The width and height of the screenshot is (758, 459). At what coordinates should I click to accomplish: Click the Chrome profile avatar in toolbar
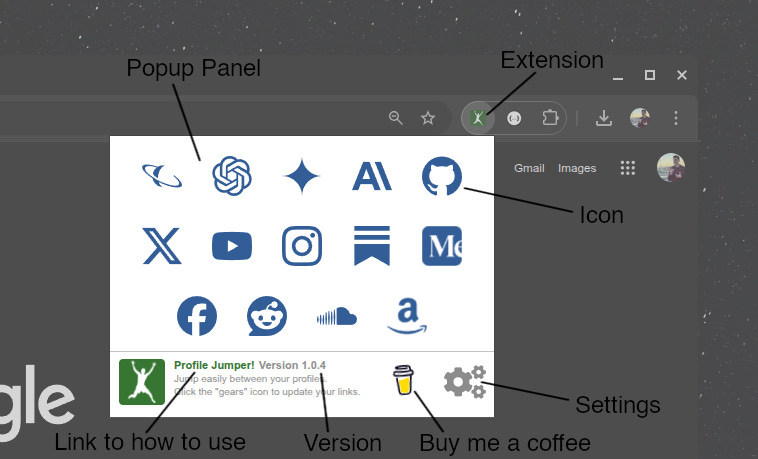(x=640, y=118)
